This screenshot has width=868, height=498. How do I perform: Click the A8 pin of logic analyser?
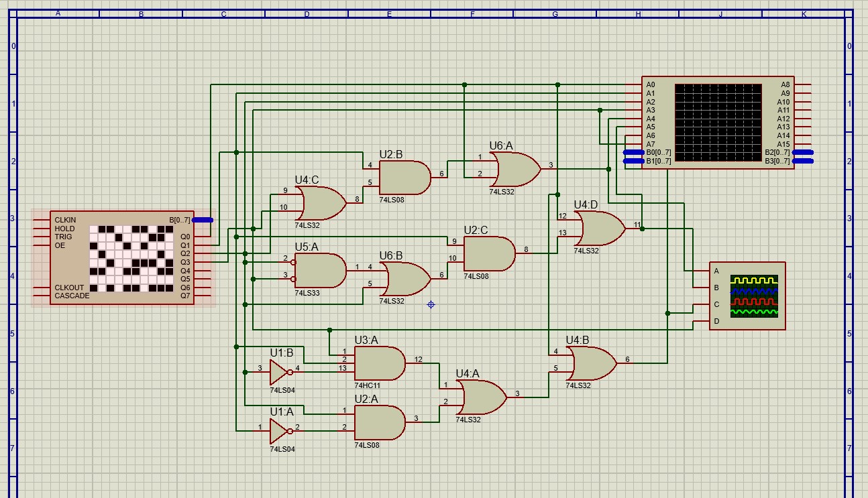785,85
